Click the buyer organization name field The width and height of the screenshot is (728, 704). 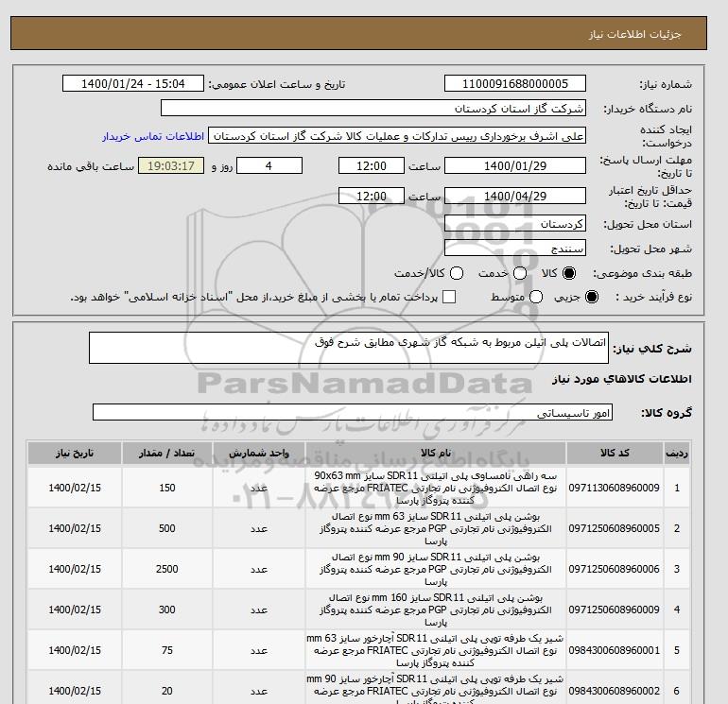pyautogui.click(x=373, y=108)
